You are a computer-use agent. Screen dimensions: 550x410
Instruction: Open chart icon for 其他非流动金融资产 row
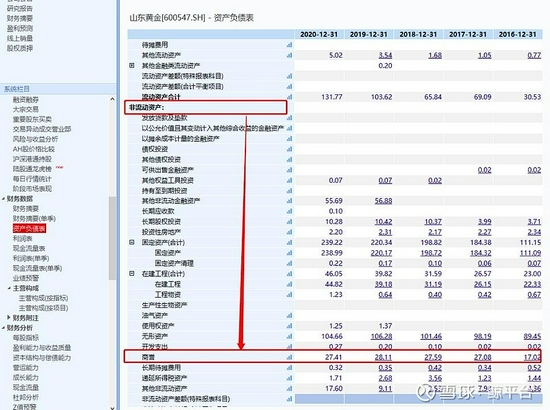(289, 201)
